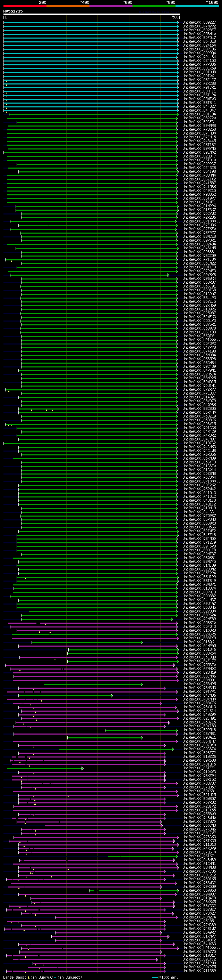Open hit UniRef100_B9GFC1

coord(199,122)
